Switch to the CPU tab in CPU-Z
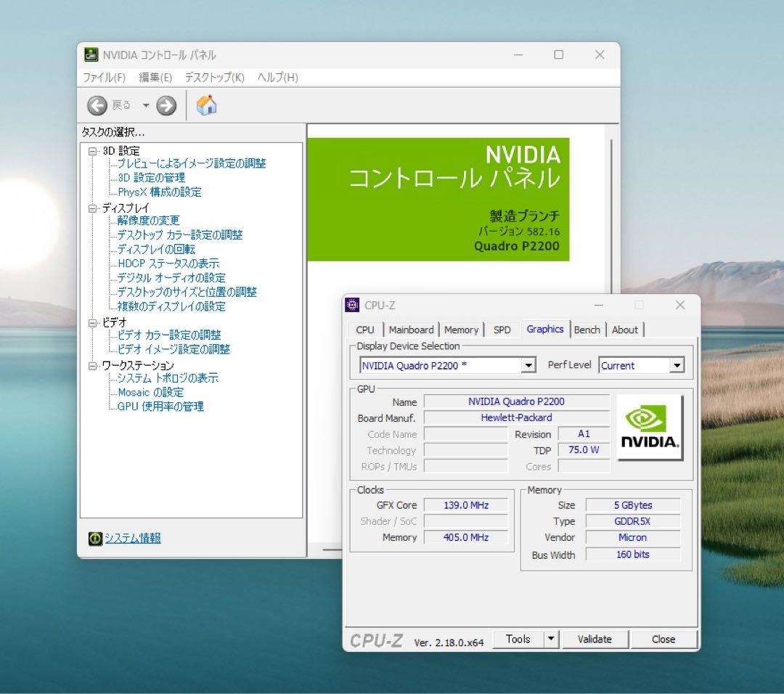The width and height of the screenshot is (784, 694). [x=365, y=330]
